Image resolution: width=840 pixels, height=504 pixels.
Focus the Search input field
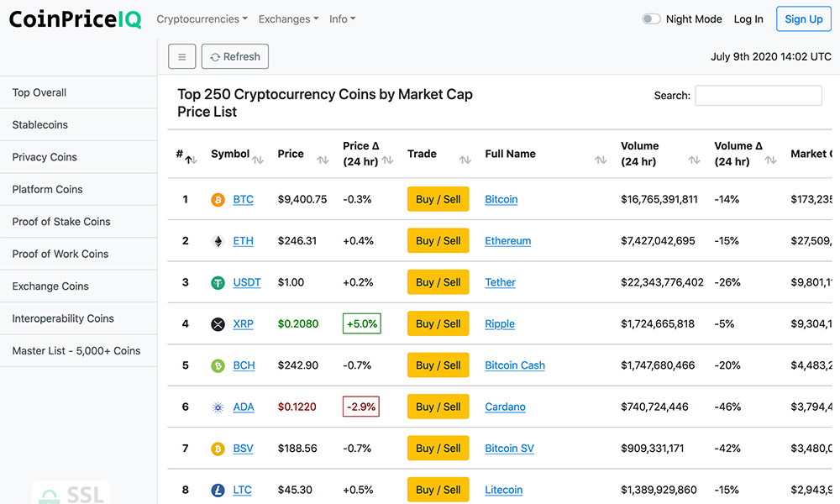(759, 96)
